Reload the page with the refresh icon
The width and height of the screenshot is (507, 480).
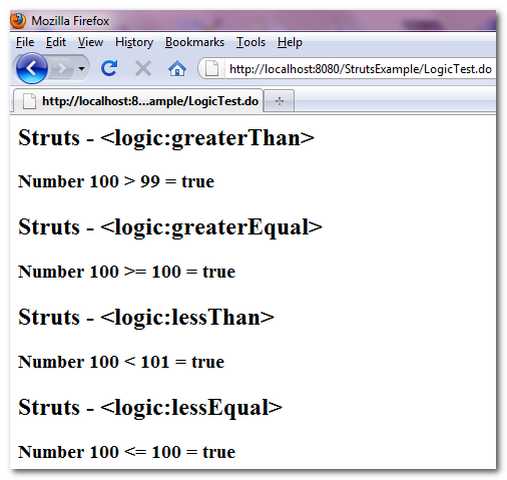[109, 68]
